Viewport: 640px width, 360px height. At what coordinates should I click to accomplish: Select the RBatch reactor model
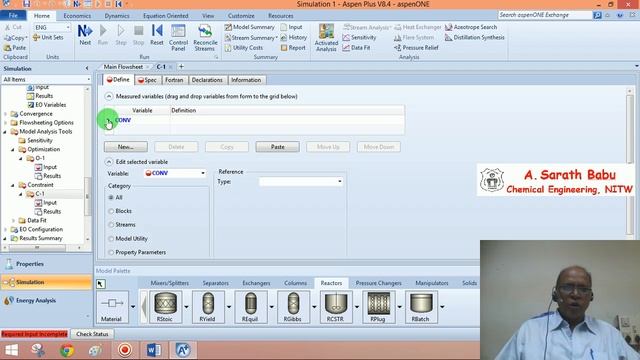(421, 307)
